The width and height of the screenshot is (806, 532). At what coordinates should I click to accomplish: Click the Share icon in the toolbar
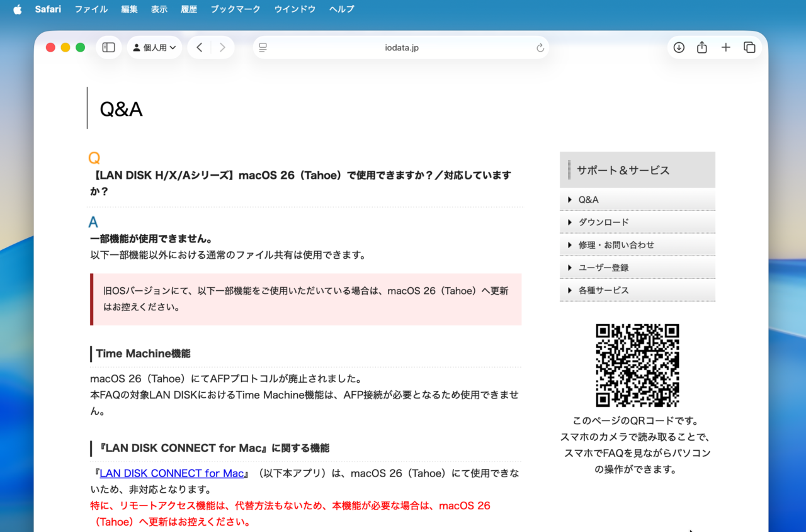[702, 47]
